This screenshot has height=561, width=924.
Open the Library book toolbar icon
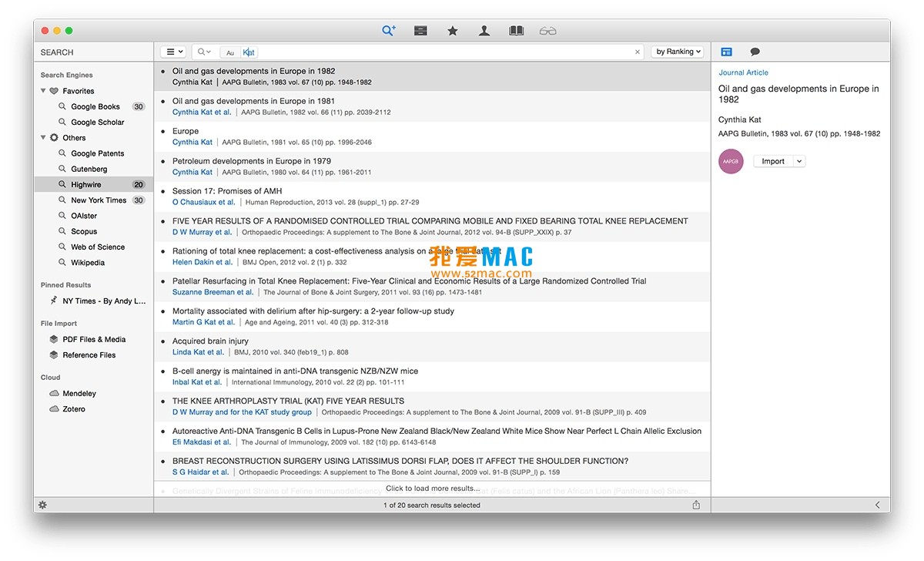click(x=516, y=31)
